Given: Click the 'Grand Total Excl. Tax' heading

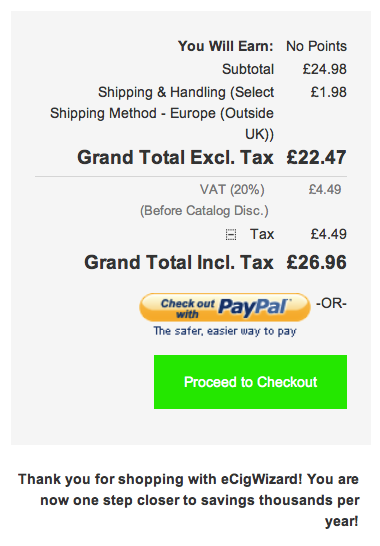Looking at the screenshot, I should pos(175,157).
